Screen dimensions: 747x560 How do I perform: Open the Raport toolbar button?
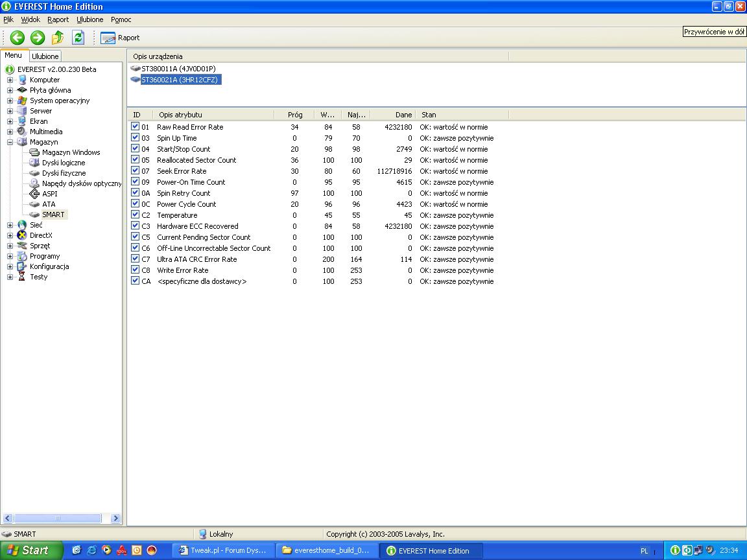pos(120,38)
